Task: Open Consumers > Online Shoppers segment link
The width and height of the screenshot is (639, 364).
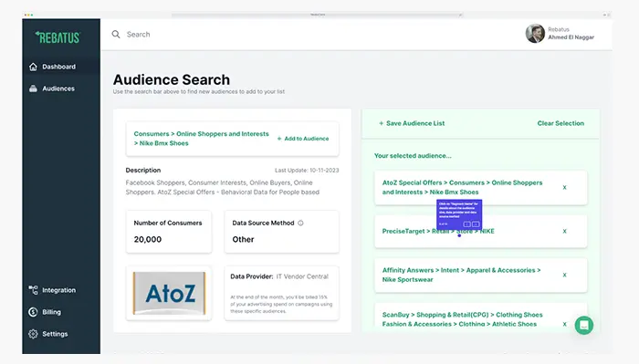Action: (x=202, y=139)
